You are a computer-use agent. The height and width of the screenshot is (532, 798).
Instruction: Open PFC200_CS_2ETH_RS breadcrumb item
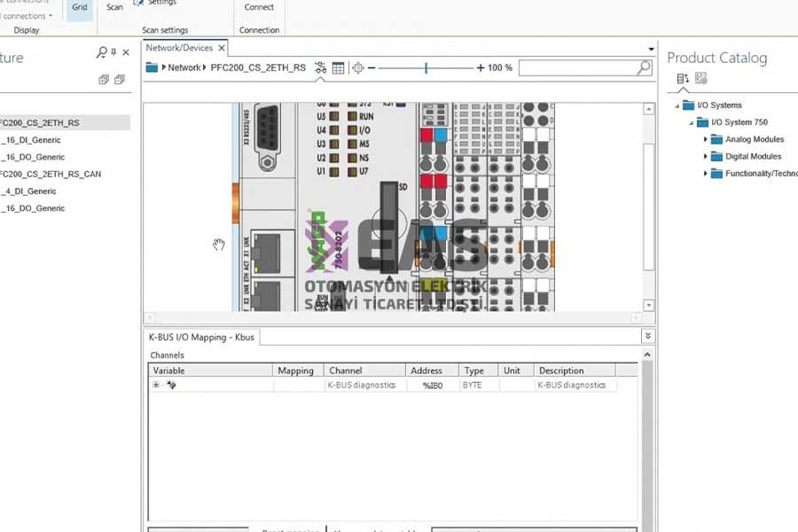coord(258,67)
